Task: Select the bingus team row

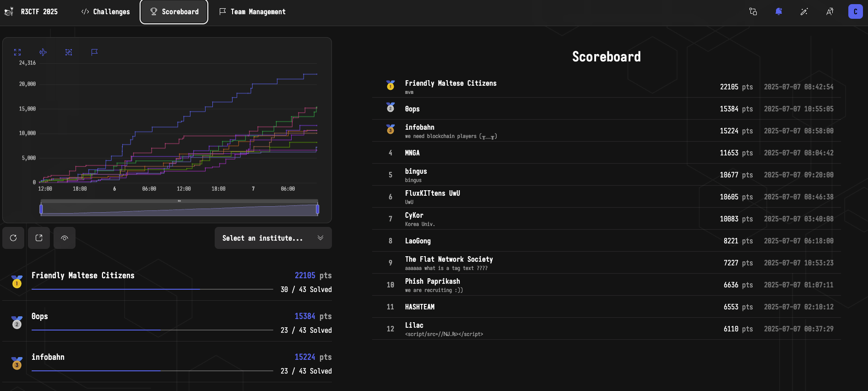Action: (x=607, y=175)
